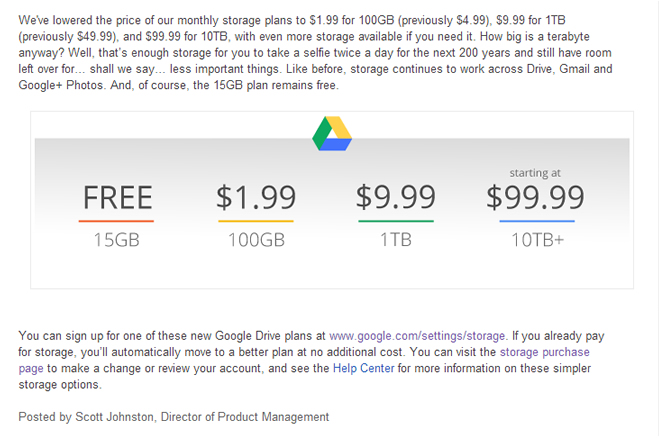The image size is (659, 439).
Task: Click the 10TB+ storage label
Action: pos(538,240)
